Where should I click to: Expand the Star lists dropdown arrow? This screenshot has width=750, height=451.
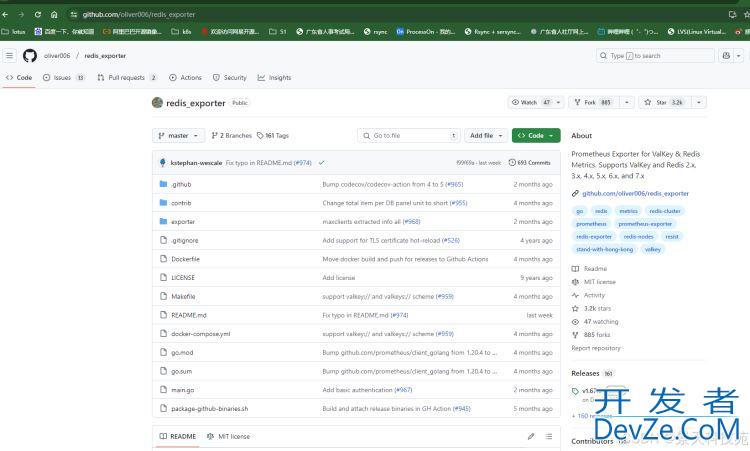coord(699,102)
